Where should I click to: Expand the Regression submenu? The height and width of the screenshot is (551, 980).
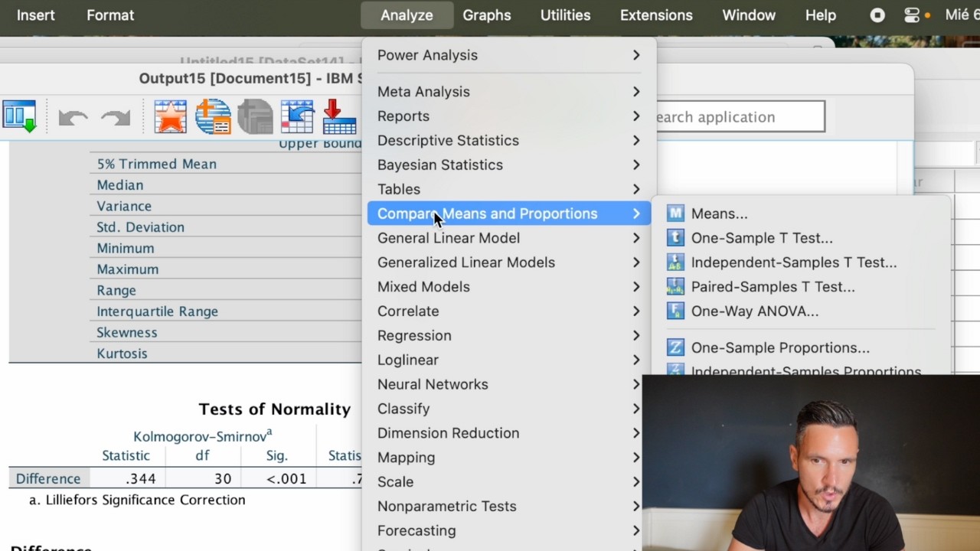click(509, 335)
